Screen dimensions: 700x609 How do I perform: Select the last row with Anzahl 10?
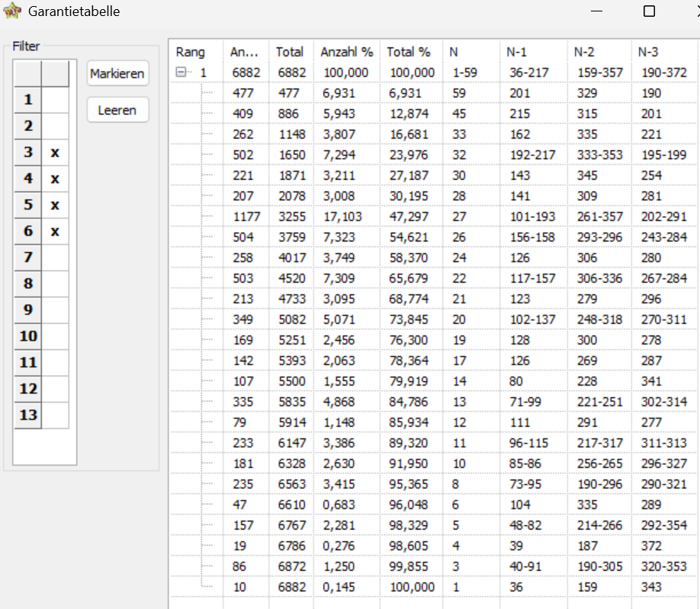click(434, 587)
